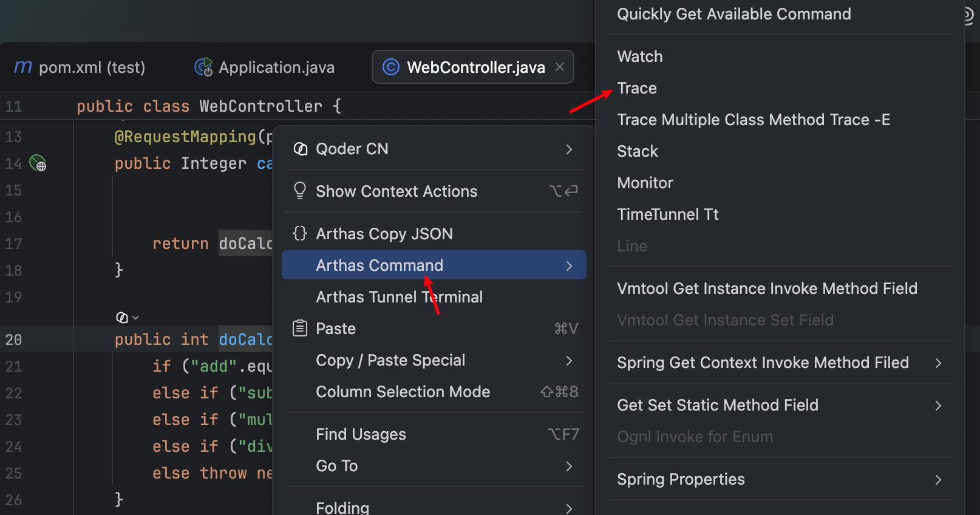The height and width of the screenshot is (515, 980).
Task: Click the WebController.java class icon
Action: click(391, 67)
